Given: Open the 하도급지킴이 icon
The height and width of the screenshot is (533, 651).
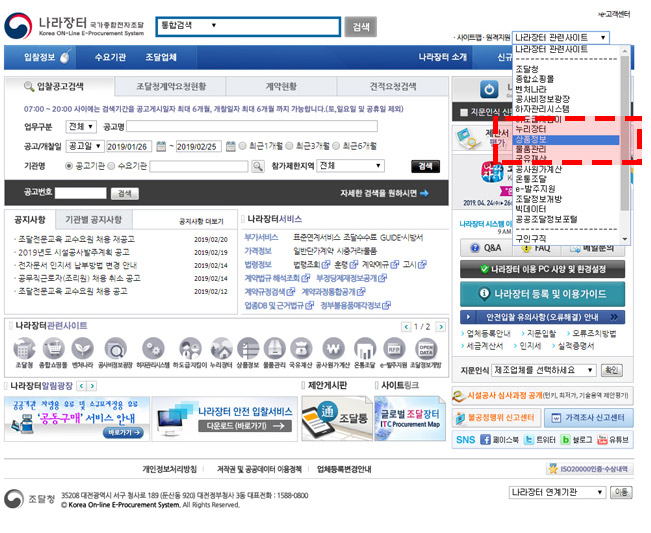Looking at the screenshot, I should pyautogui.click(x=190, y=348).
